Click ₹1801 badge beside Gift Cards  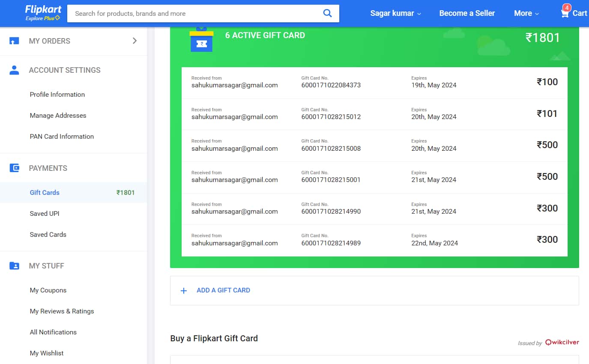pos(126,193)
